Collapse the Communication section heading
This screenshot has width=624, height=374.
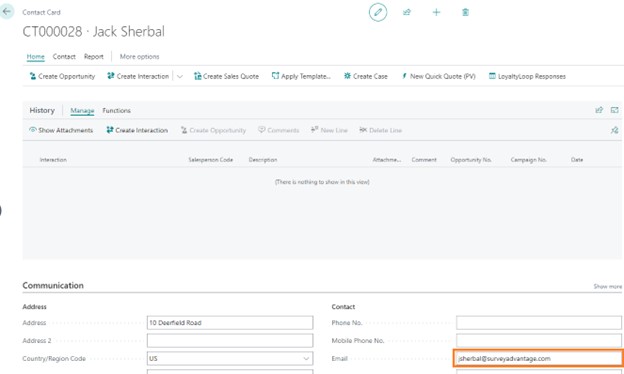click(x=53, y=285)
